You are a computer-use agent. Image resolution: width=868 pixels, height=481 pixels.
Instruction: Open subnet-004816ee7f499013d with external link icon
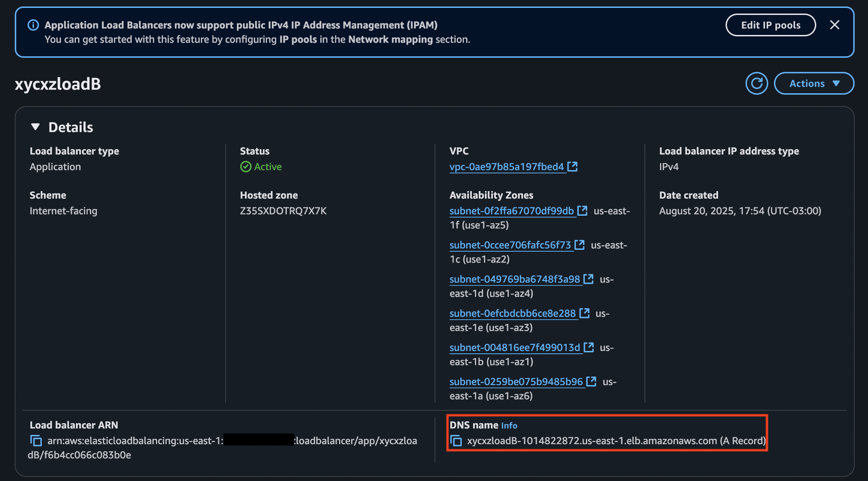pos(588,347)
